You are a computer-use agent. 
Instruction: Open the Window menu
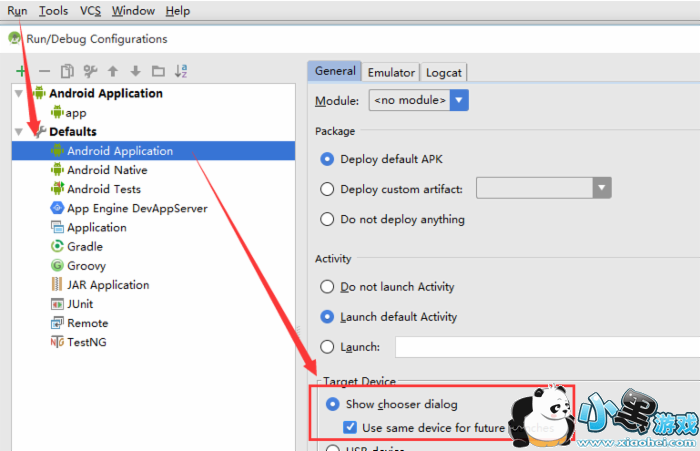133,11
